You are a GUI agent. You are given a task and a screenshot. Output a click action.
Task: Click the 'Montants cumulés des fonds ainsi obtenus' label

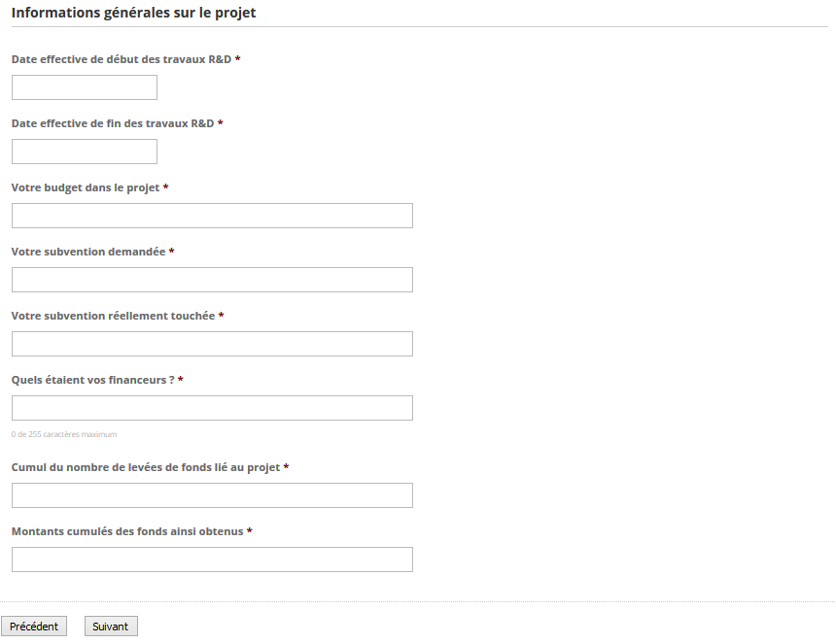coord(127,531)
